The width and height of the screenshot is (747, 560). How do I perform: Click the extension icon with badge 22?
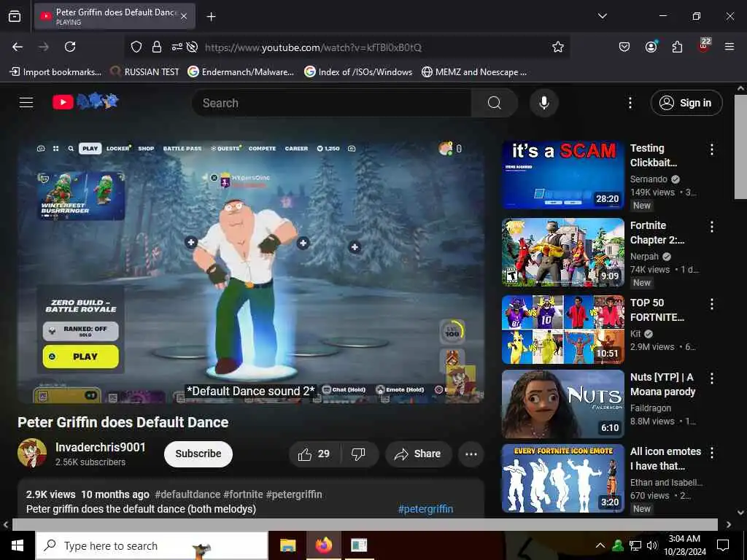(x=704, y=46)
